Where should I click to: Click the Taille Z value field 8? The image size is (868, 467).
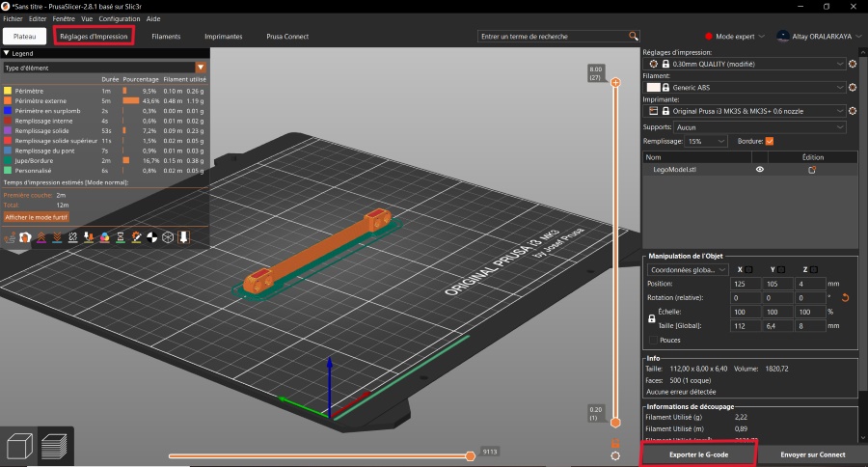810,326
